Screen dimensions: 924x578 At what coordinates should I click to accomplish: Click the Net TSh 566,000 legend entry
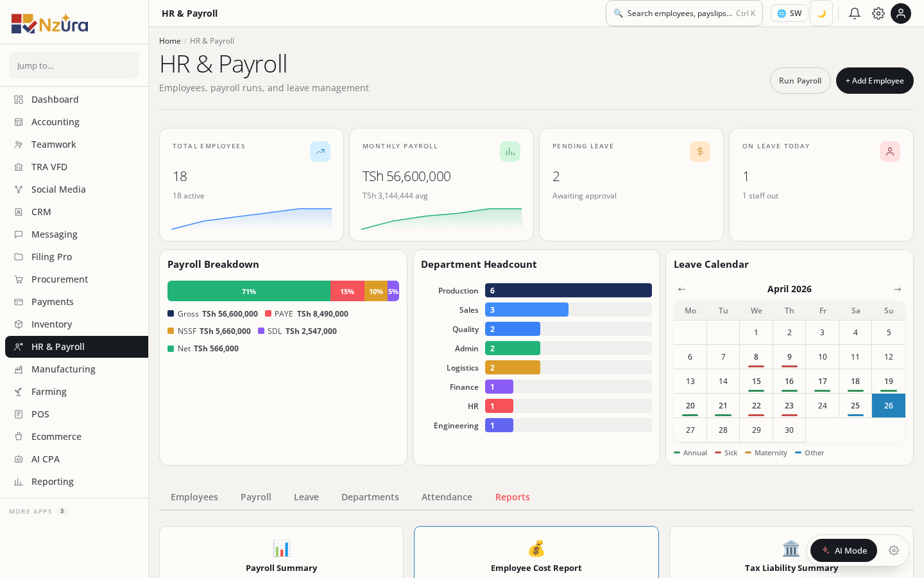tap(203, 349)
